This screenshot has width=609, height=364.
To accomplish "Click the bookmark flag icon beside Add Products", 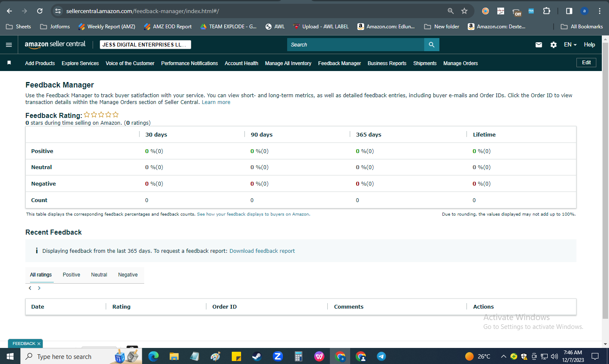I will pos(9,63).
